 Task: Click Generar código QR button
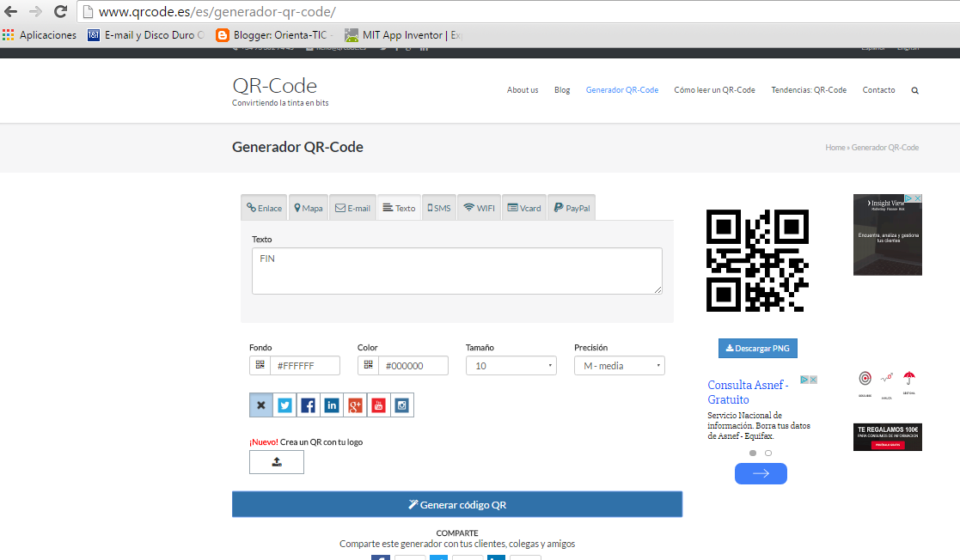click(457, 504)
